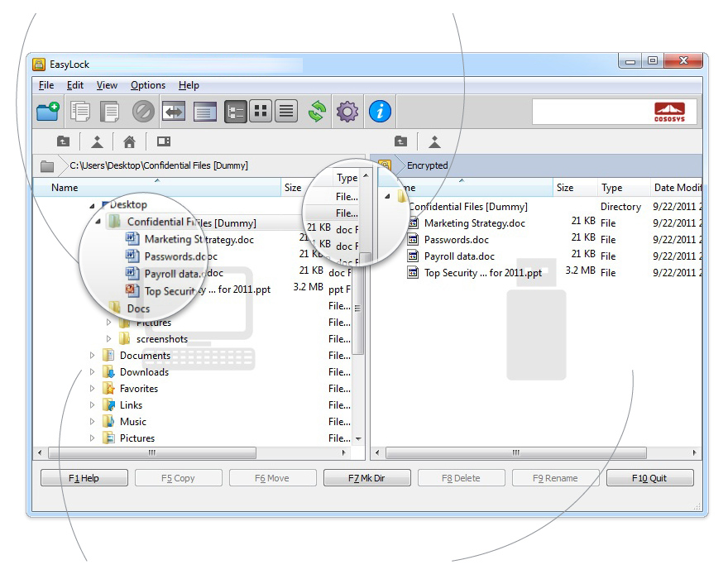Open the Options menu
The height and width of the screenshot is (579, 728).
148,85
